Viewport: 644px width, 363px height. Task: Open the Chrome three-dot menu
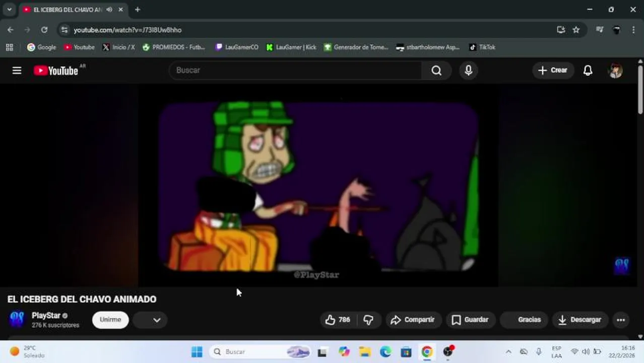tap(633, 30)
